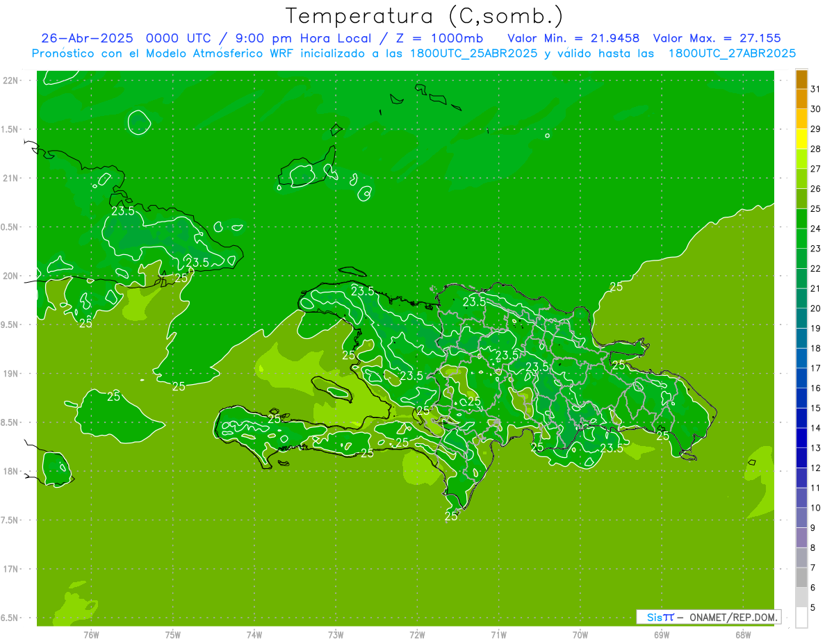The image size is (834, 644).
Task: Click legend value 12
Action: (x=816, y=468)
